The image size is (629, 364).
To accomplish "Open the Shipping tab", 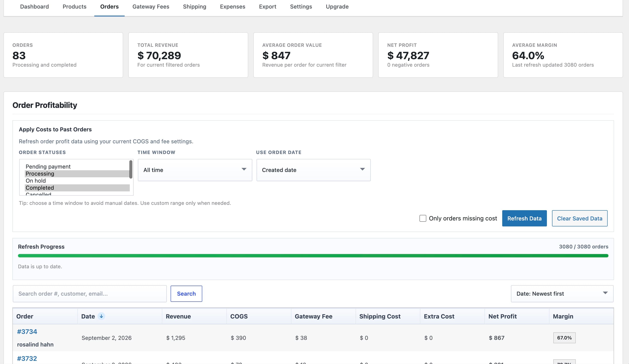I will [194, 7].
